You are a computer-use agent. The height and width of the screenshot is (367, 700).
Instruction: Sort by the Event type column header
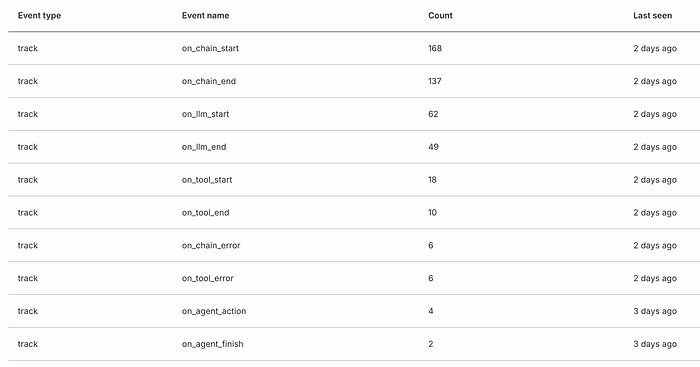click(39, 16)
